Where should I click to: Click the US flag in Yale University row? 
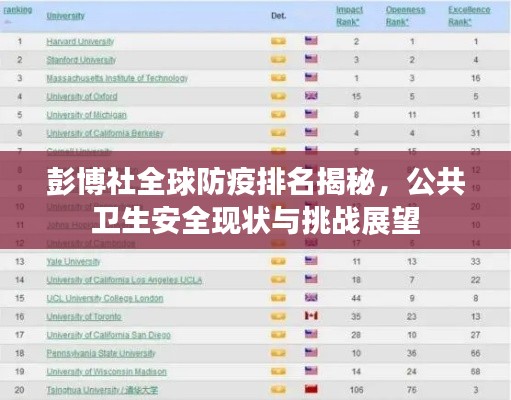pyautogui.click(x=311, y=261)
